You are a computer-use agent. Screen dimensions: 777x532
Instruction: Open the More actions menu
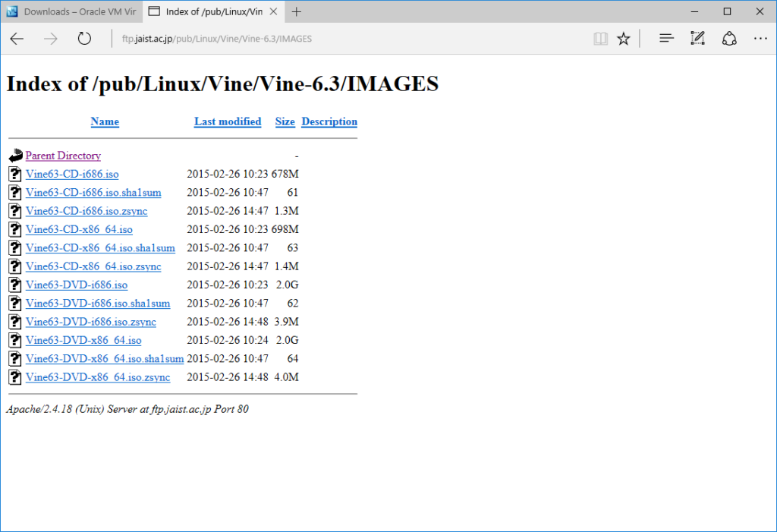click(x=760, y=38)
